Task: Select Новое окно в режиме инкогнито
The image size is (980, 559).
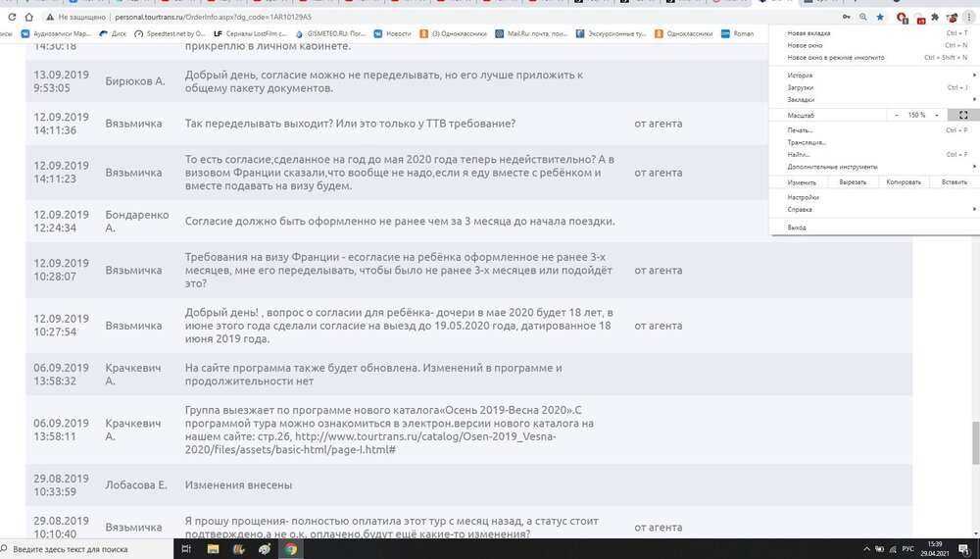Action: point(836,57)
